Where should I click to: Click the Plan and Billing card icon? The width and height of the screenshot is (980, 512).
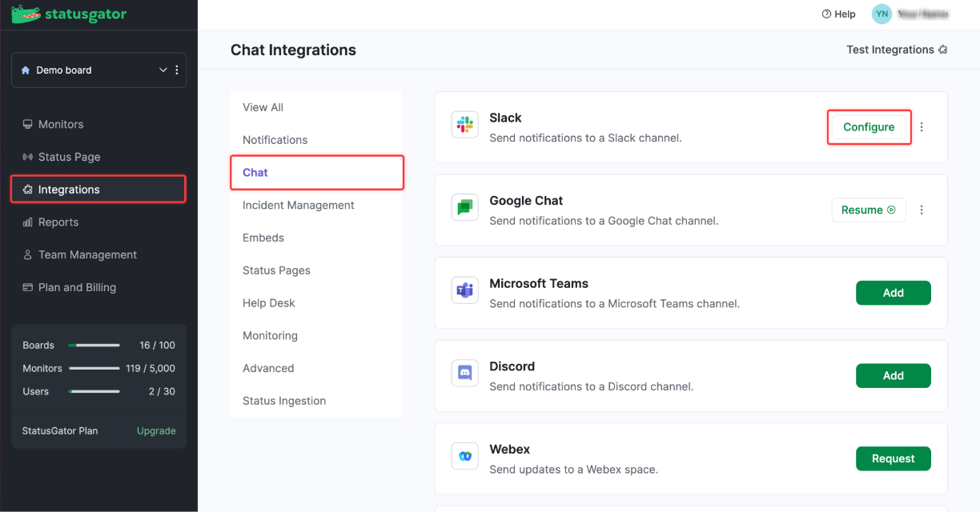coord(28,288)
